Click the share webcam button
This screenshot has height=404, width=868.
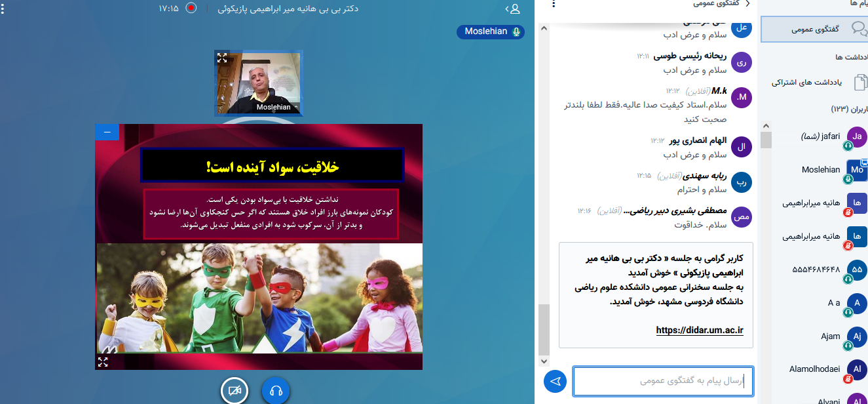click(235, 391)
